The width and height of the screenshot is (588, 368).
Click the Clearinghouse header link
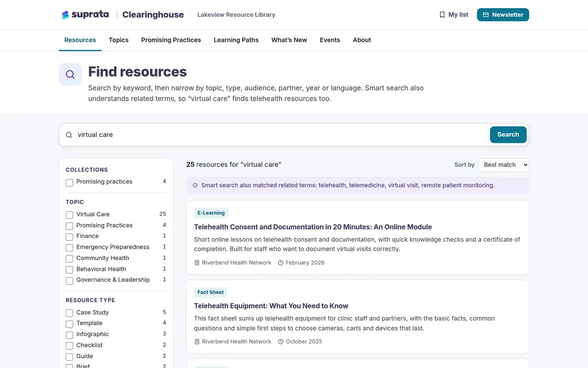[x=153, y=15]
